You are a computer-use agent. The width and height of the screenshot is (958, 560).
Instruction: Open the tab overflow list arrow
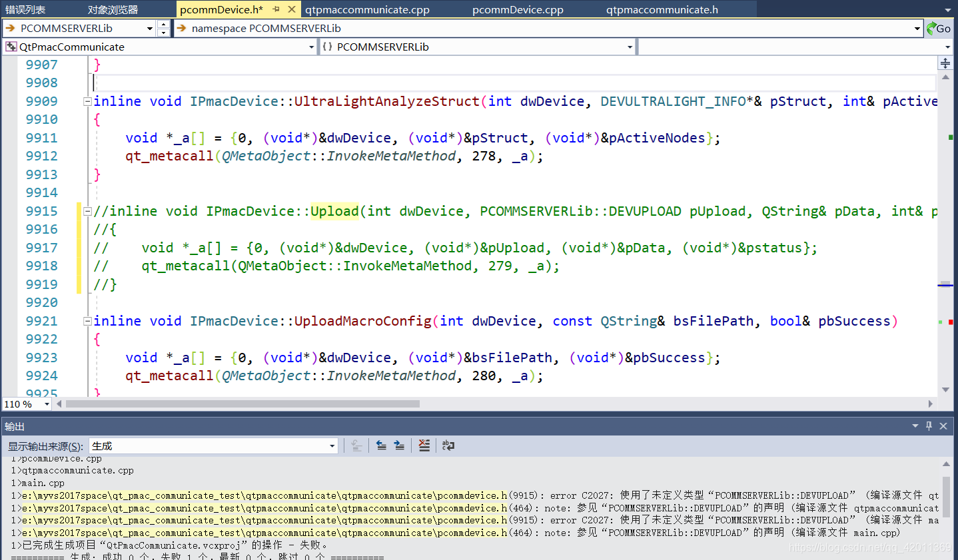[948, 10]
